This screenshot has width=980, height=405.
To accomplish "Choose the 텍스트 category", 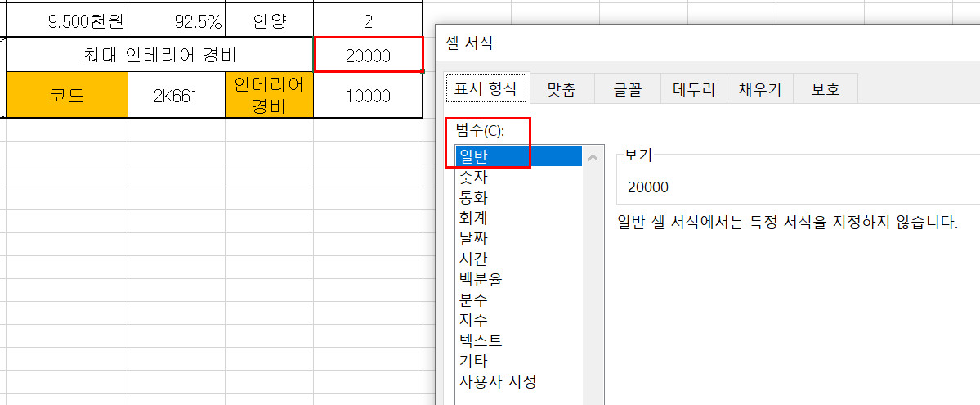I will [x=519, y=340].
